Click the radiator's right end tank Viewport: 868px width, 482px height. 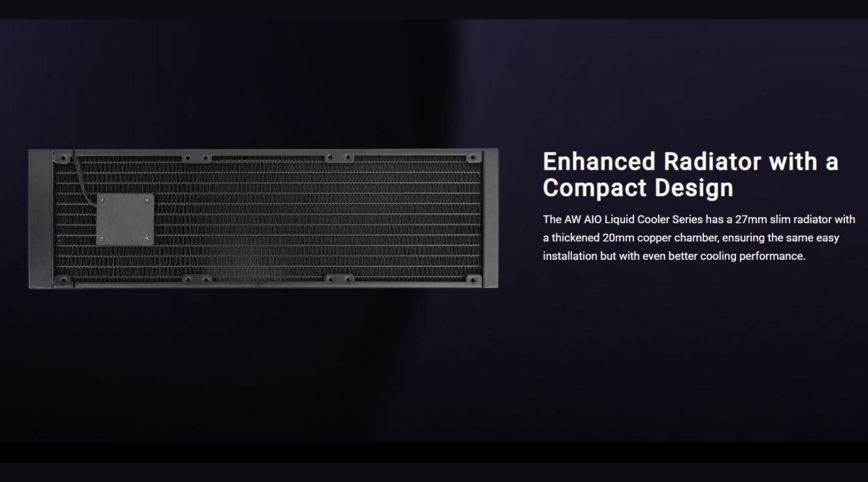pyautogui.click(x=490, y=219)
